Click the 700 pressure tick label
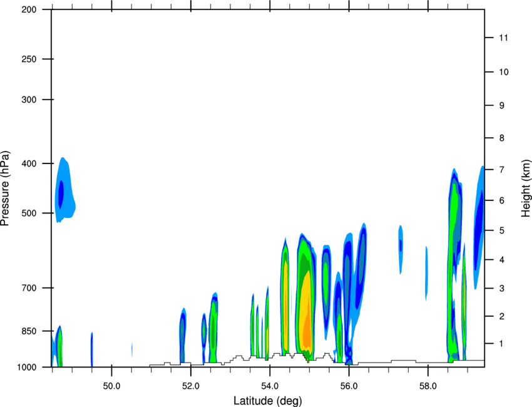This screenshot has width=532, height=407. coord(29,288)
